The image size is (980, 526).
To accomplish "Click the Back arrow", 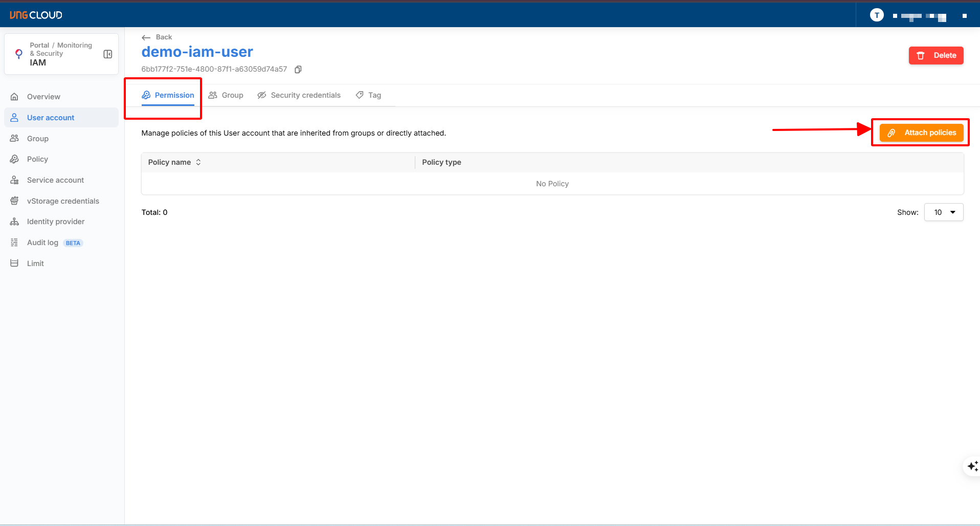I will point(146,37).
